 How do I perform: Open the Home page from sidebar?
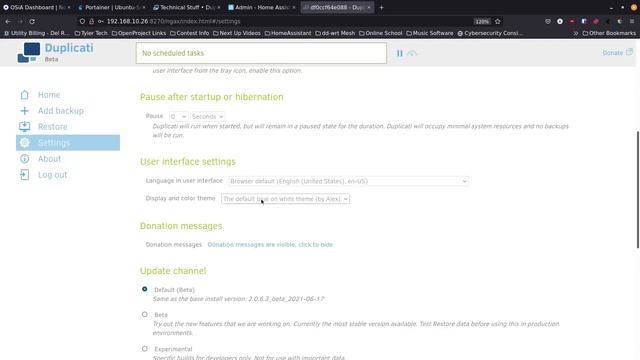[x=49, y=95]
